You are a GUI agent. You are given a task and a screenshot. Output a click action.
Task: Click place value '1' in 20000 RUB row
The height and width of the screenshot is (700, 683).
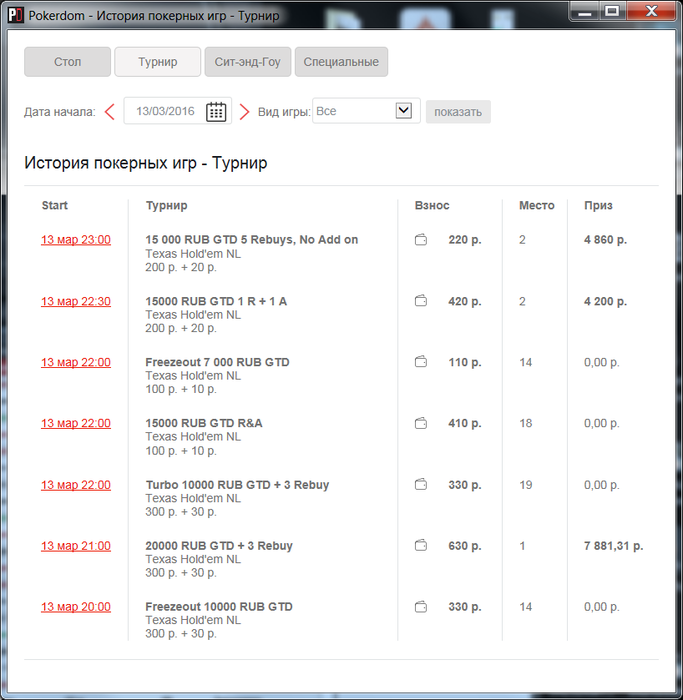point(522,546)
